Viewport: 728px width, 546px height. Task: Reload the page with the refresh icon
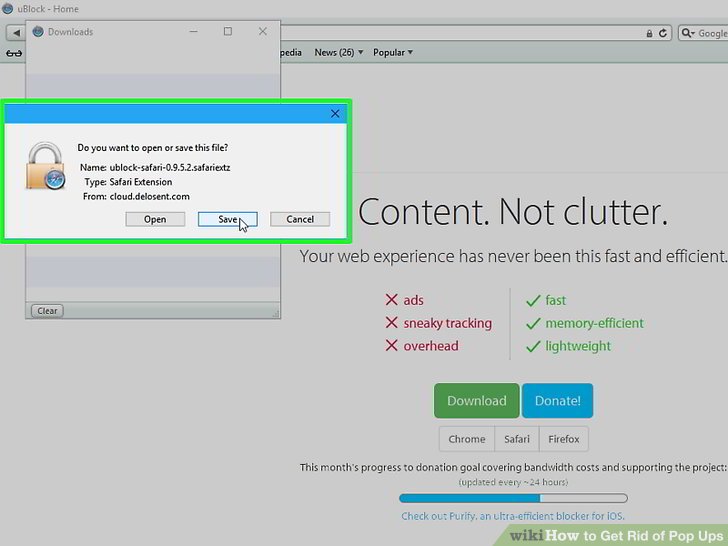coord(663,33)
